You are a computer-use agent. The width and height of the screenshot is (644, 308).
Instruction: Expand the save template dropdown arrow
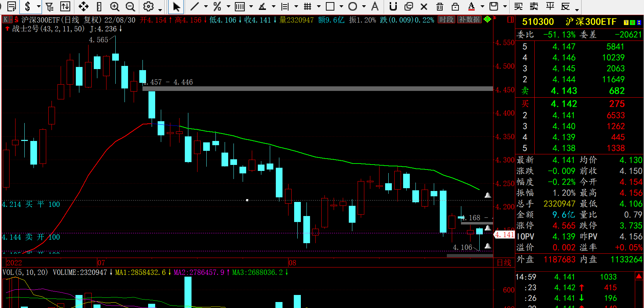[x=505, y=7]
